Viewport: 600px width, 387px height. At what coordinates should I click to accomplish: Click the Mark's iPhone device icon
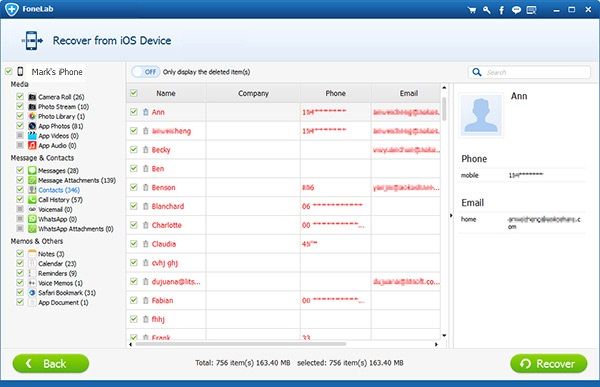20,72
